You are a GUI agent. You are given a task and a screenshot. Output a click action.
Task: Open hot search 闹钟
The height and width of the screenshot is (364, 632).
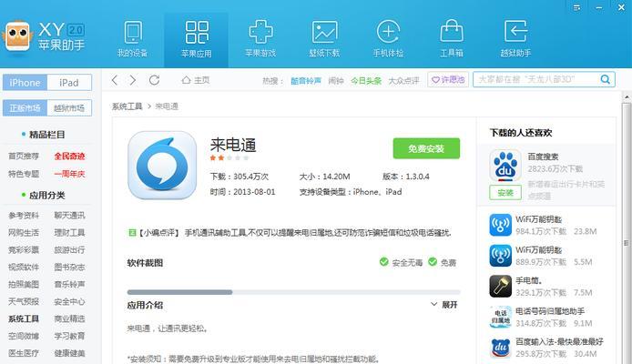336,81
